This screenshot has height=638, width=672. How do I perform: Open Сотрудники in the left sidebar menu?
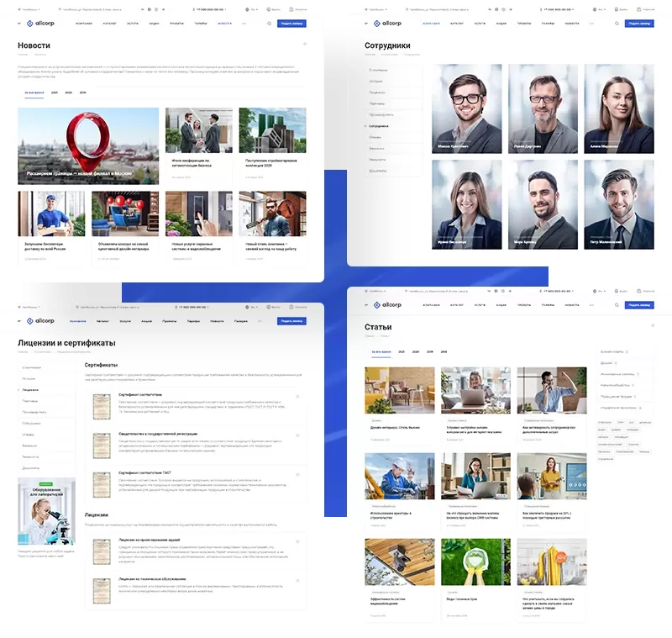(380, 125)
